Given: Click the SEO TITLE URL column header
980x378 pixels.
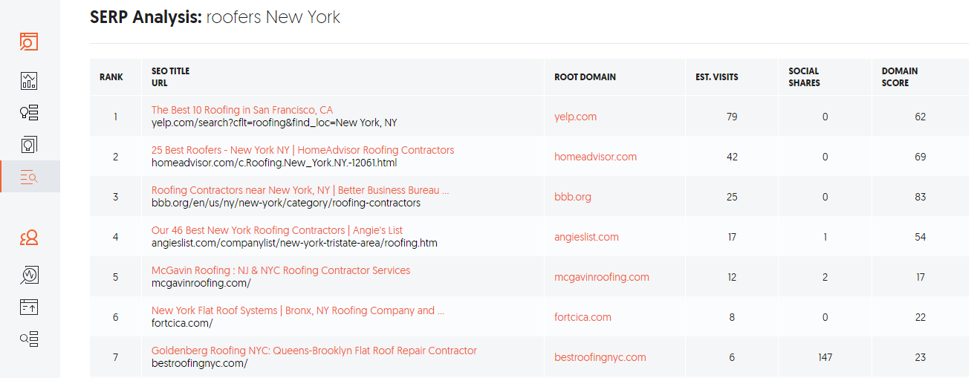Looking at the screenshot, I should [170, 77].
